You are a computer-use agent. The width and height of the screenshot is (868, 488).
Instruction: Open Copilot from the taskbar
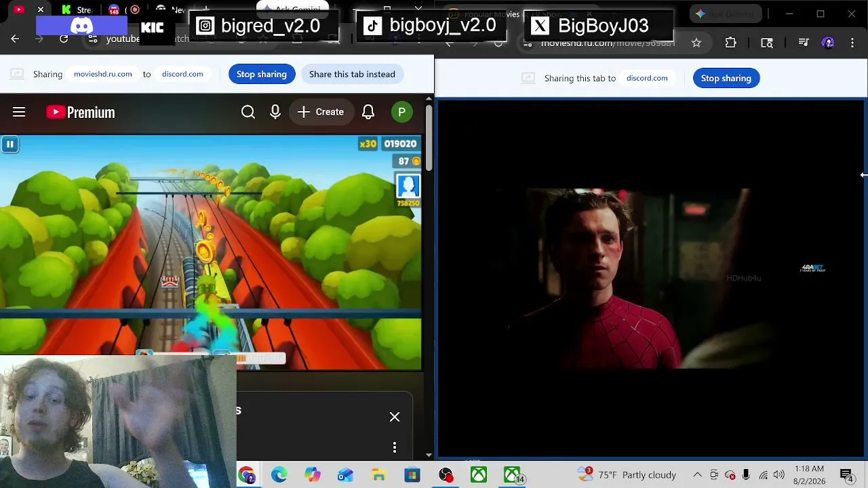click(313, 475)
